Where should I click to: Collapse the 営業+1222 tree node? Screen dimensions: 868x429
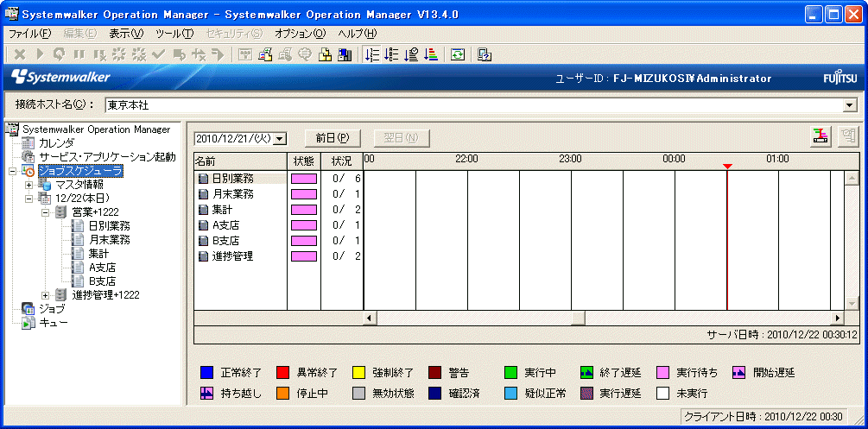click(x=46, y=212)
